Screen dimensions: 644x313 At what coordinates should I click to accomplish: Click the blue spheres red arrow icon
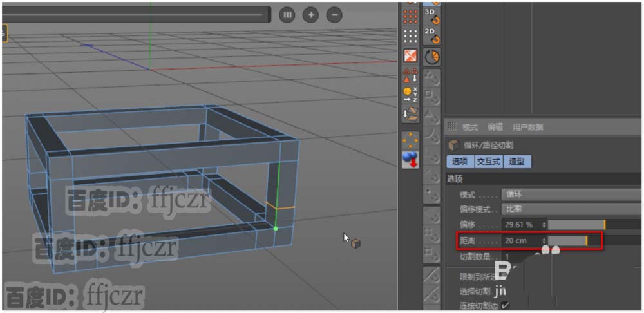410,160
